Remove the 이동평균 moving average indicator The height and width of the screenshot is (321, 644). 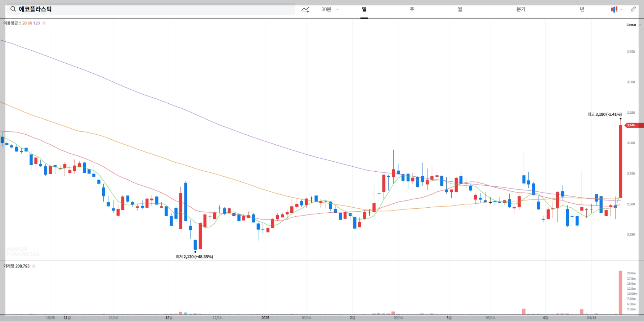[x=44, y=23]
